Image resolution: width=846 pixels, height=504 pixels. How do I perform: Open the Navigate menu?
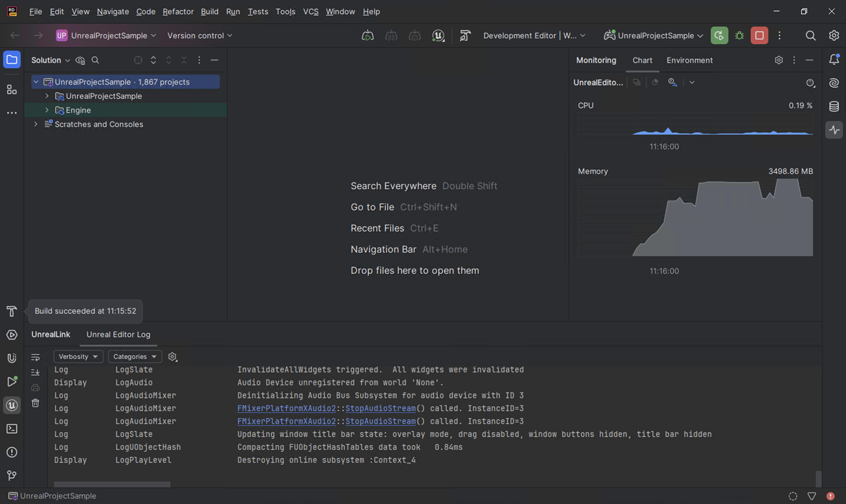click(113, 12)
